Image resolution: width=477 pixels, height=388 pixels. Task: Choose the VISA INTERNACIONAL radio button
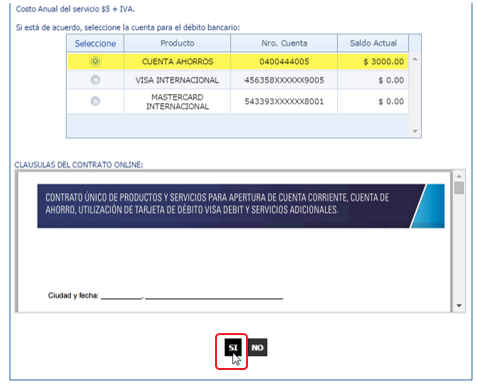[x=95, y=80]
